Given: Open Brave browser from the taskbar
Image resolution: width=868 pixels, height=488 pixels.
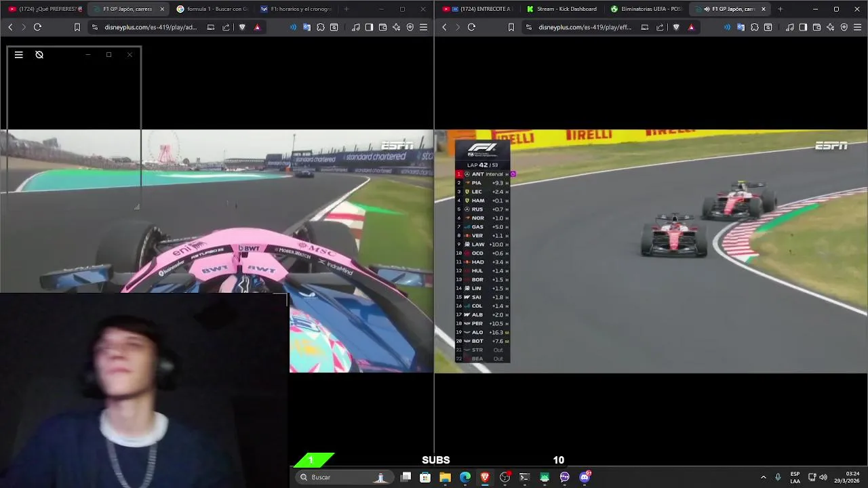Looking at the screenshot, I should click(485, 477).
